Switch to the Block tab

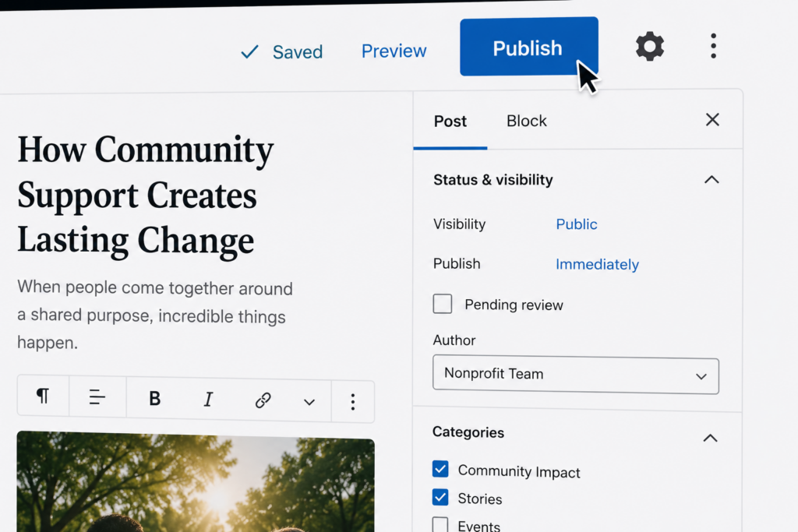pyautogui.click(x=527, y=121)
